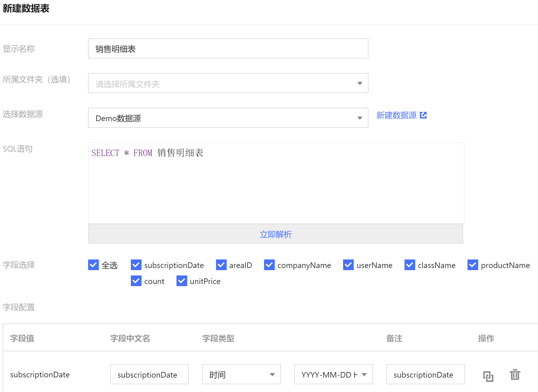Click the 立即解析 parse button
538x392 pixels.
pyautogui.click(x=276, y=234)
